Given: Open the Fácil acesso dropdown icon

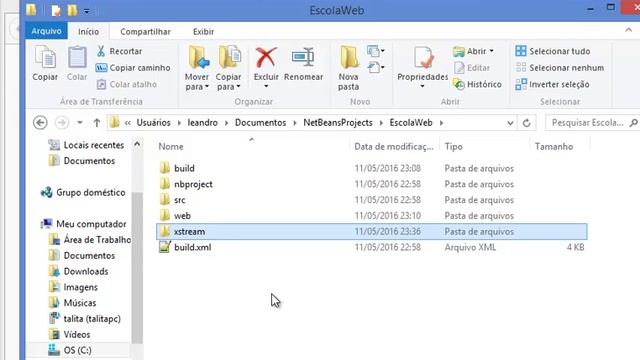Looking at the screenshot, I should tap(376, 67).
